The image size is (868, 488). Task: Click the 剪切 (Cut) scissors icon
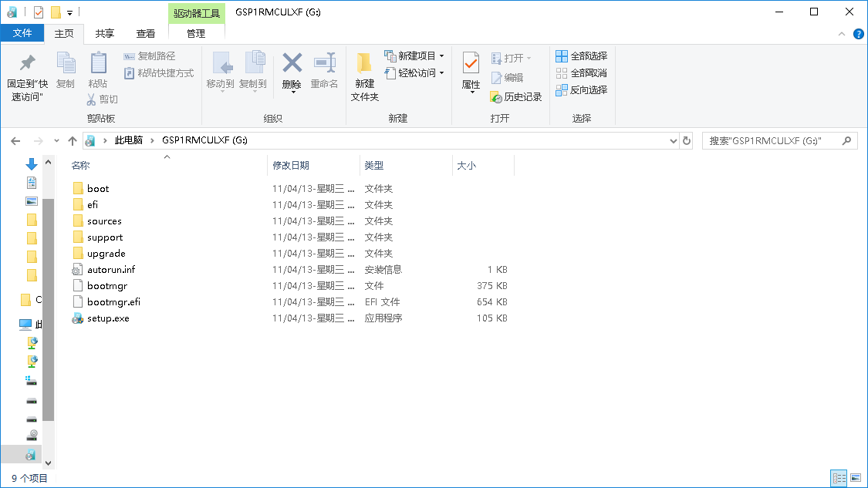point(93,99)
